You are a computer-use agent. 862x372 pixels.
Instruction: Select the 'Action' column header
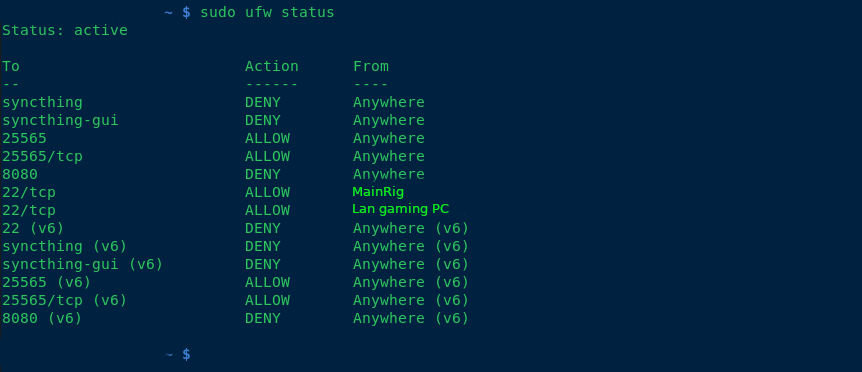click(x=272, y=66)
